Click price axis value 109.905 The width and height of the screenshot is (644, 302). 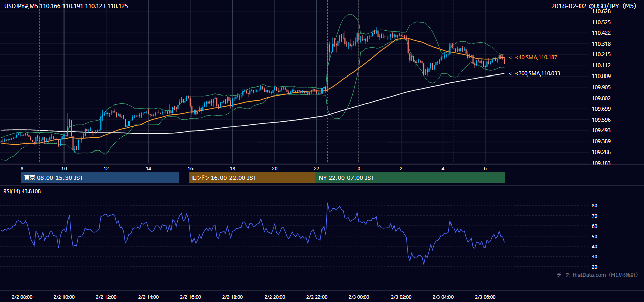(601, 87)
